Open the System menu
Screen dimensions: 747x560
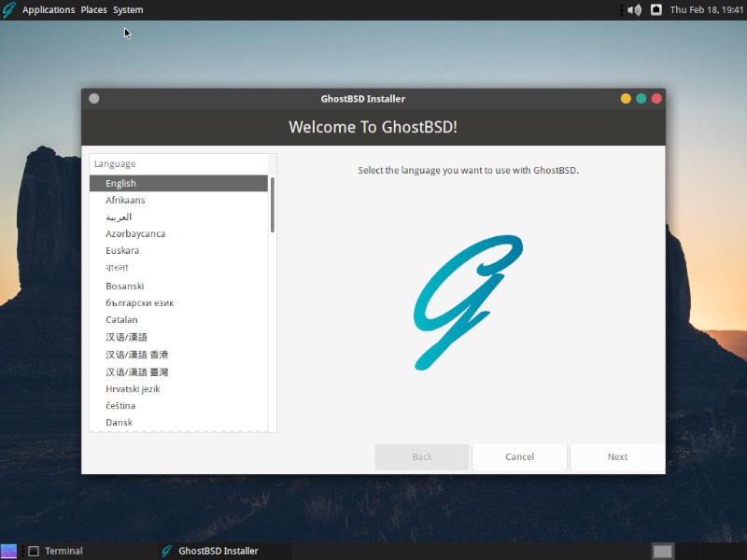tap(127, 9)
